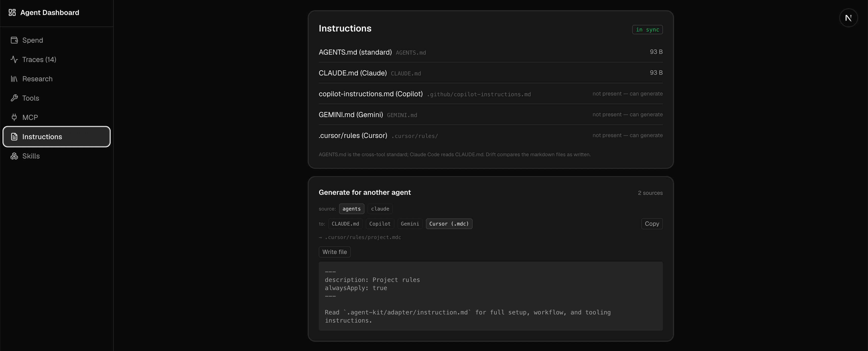Click the round N avatar icon
The image size is (868, 351).
[x=848, y=18]
